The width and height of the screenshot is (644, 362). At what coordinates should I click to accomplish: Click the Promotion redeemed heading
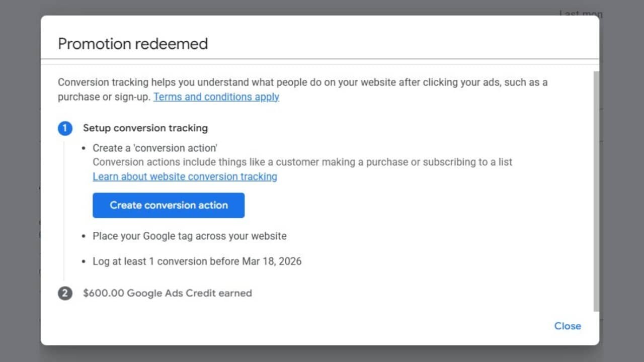click(133, 44)
